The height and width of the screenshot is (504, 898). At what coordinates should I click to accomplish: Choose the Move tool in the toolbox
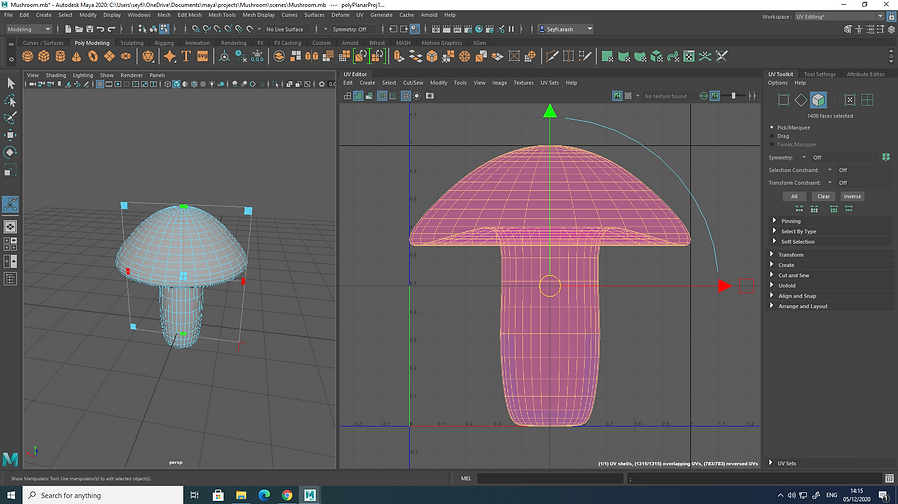tap(10, 135)
